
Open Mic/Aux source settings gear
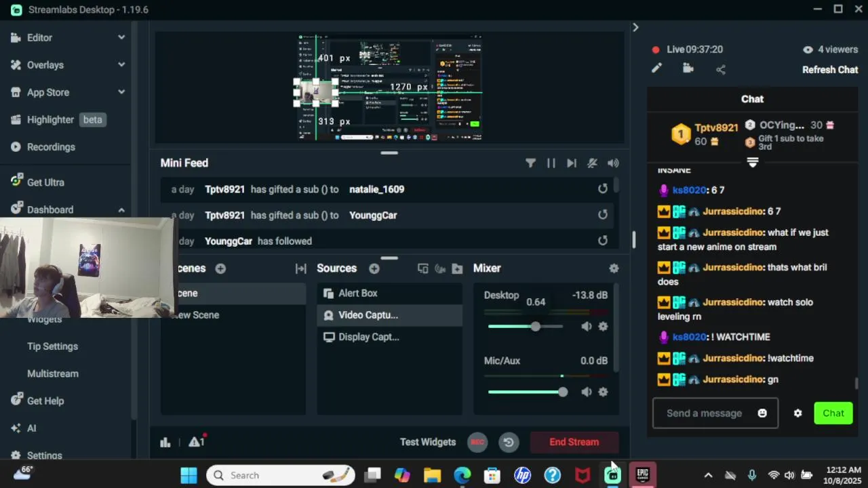tap(603, 392)
